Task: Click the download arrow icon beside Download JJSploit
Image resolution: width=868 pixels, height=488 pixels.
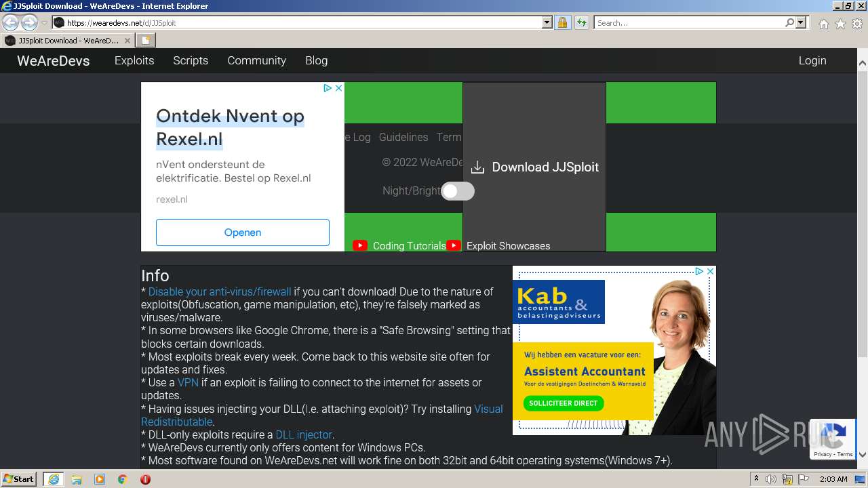Action: click(x=478, y=167)
